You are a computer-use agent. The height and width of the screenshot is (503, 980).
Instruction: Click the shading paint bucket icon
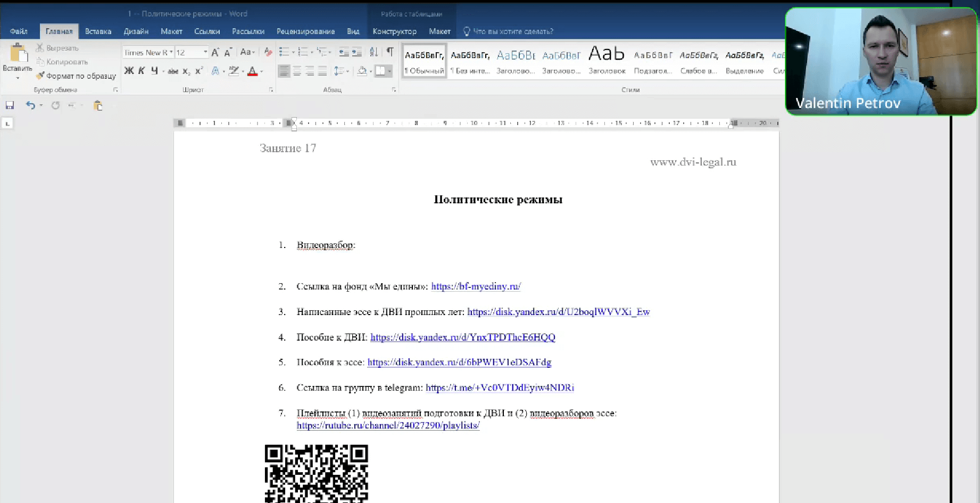pyautogui.click(x=362, y=71)
